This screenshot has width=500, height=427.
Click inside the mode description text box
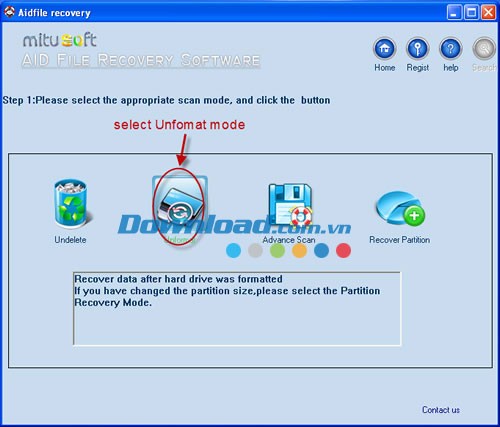[237, 309]
